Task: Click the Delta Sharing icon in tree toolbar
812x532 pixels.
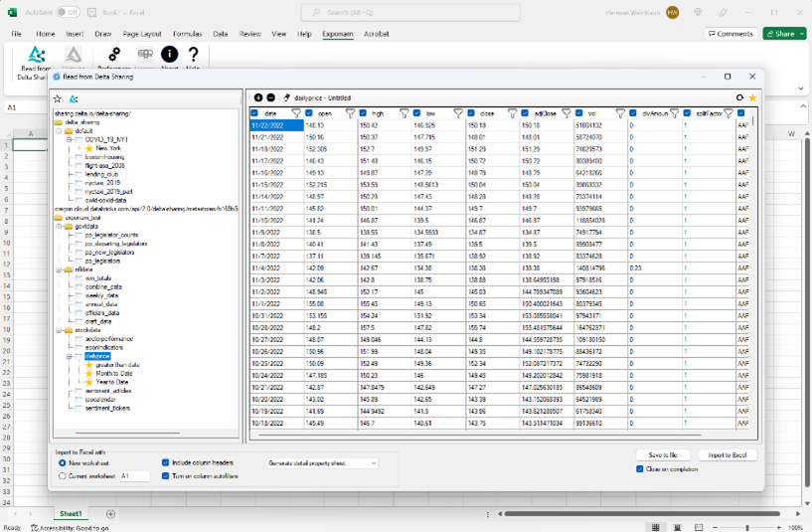Action: [x=74, y=98]
